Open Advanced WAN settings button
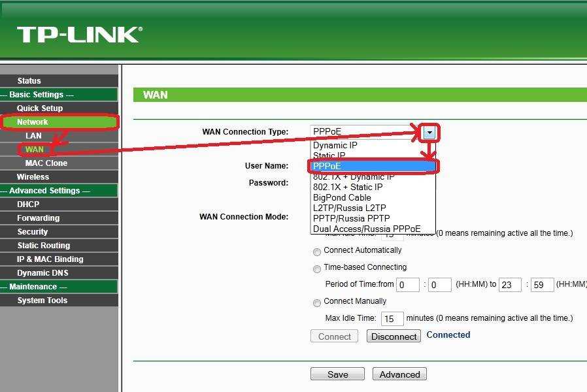This screenshot has height=392, width=587. click(399, 374)
